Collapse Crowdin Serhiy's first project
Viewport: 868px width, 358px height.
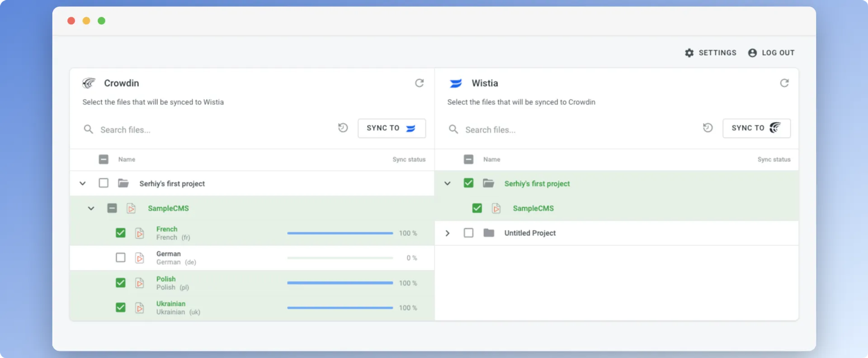(82, 183)
